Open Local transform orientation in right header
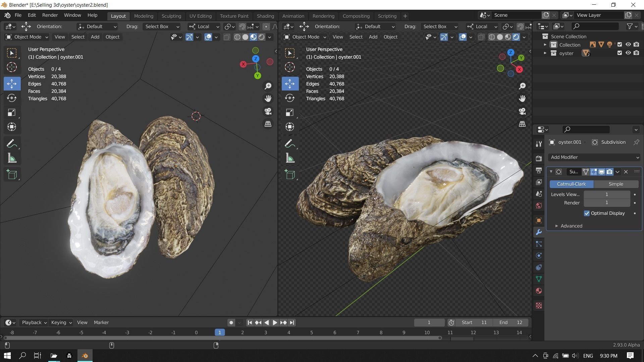This screenshot has width=644, height=362. pyautogui.click(x=482, y=26)
